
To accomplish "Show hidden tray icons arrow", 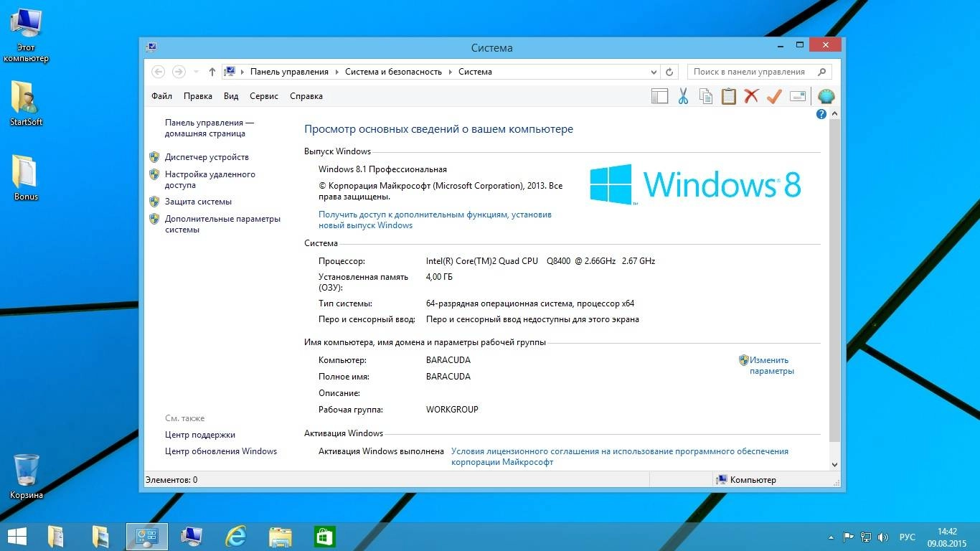I will 831,537.
